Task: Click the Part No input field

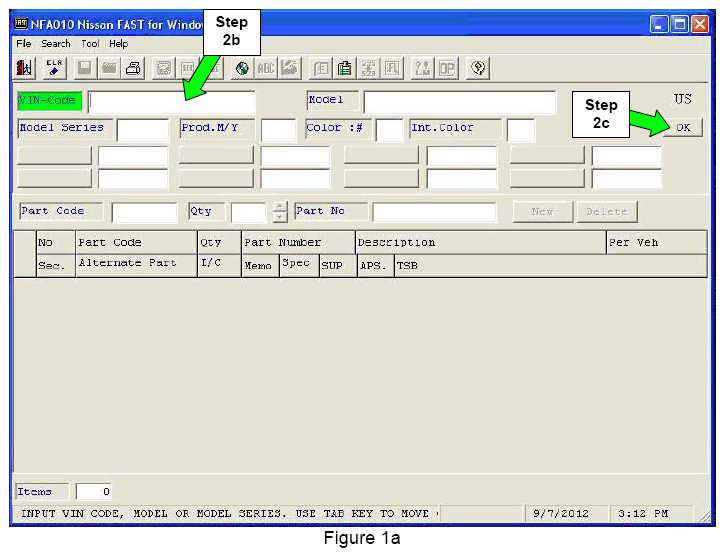Action: (x=434, y=212)
